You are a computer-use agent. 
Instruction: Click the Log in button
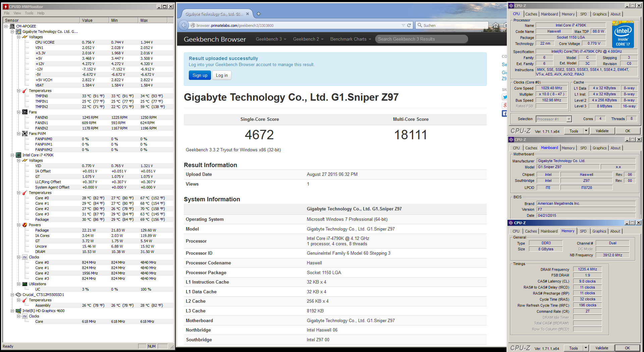tap(222, 75)
